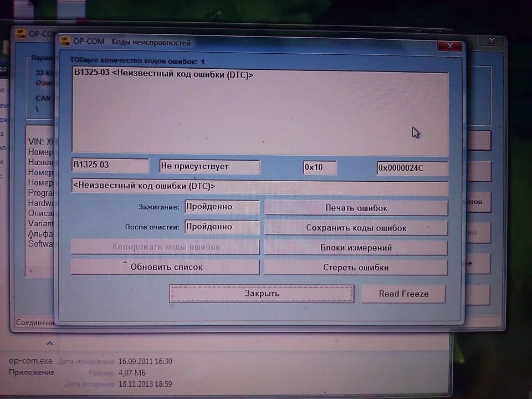Screen dimensions: 532x399
Task: Click the OP-COM icon in the dialog title bar
Action: [65, 41]
